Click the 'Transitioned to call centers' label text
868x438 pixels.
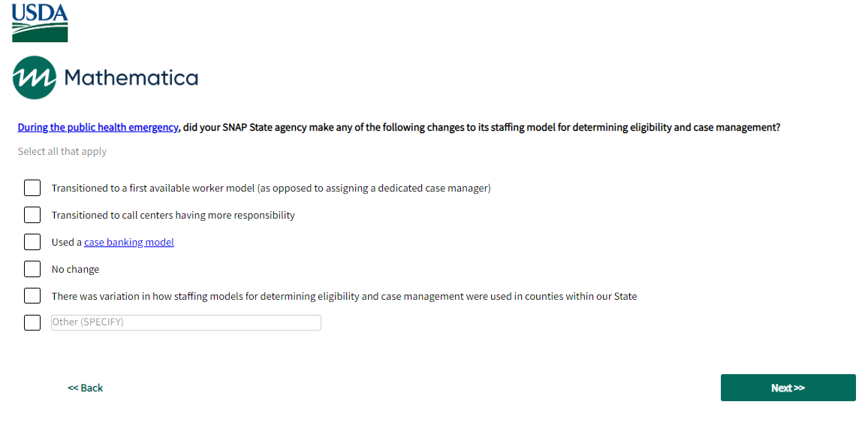point(173,215)
